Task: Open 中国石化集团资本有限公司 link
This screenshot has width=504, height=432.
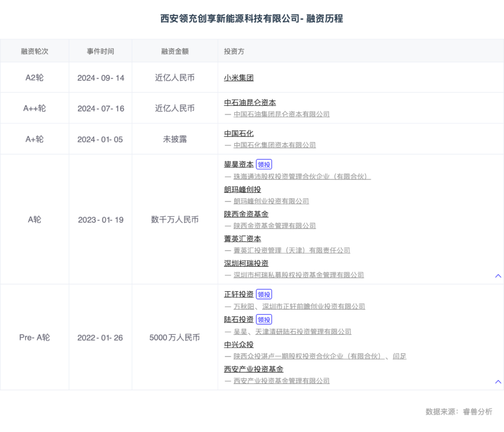Action: click(275, 145)
